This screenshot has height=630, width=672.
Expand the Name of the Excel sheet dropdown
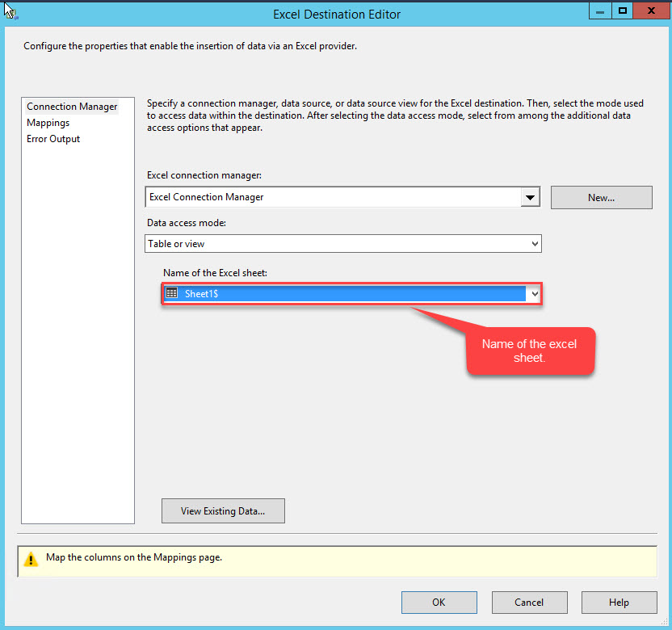[535, 294]
